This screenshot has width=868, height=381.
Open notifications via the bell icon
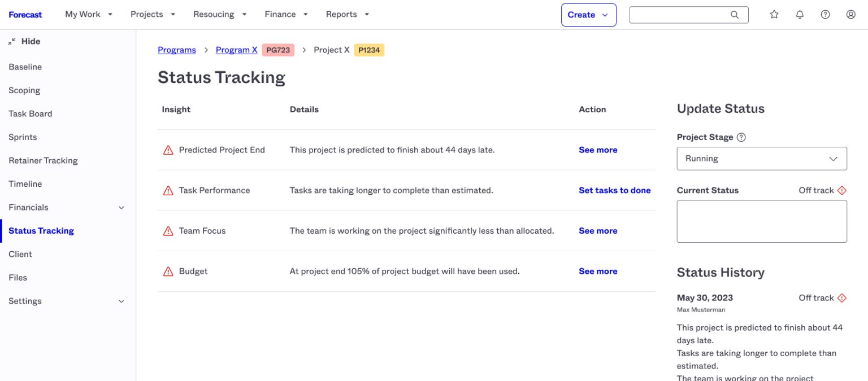(x=800, y=14)
